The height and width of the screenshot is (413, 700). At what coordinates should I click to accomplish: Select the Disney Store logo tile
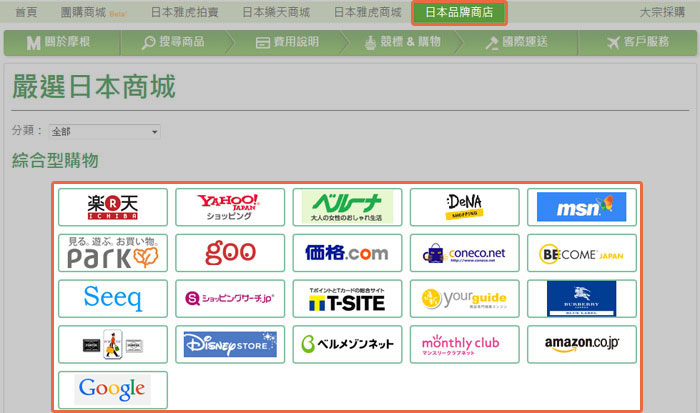230,344
